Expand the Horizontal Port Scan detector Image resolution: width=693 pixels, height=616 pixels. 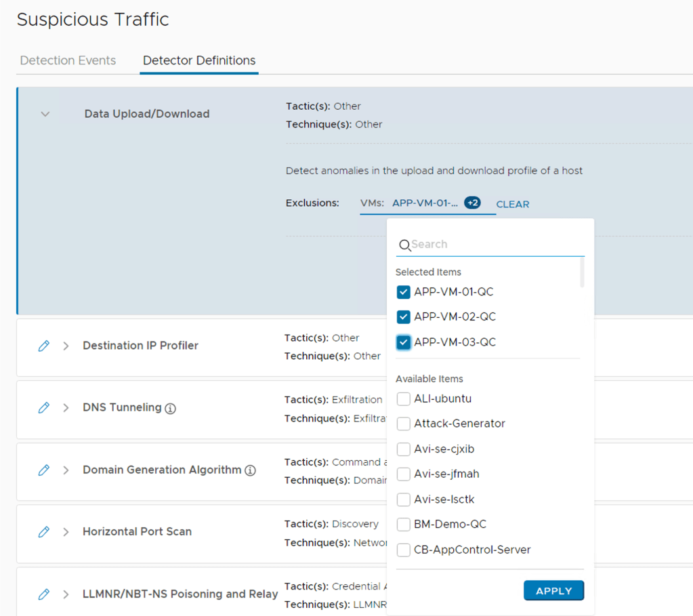tap(66, 532)
